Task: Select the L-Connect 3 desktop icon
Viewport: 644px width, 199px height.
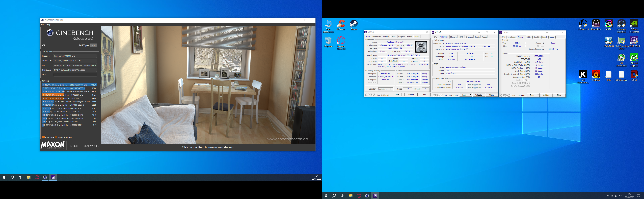Action: click(x=583, y=25)
